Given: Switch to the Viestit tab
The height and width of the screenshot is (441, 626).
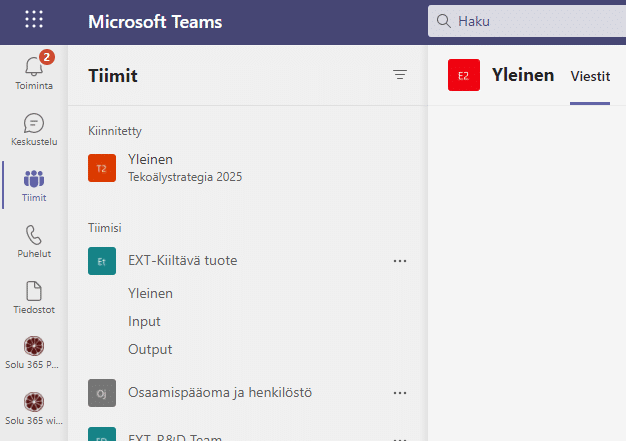Looking at the screenshot, I should [590, 76].
